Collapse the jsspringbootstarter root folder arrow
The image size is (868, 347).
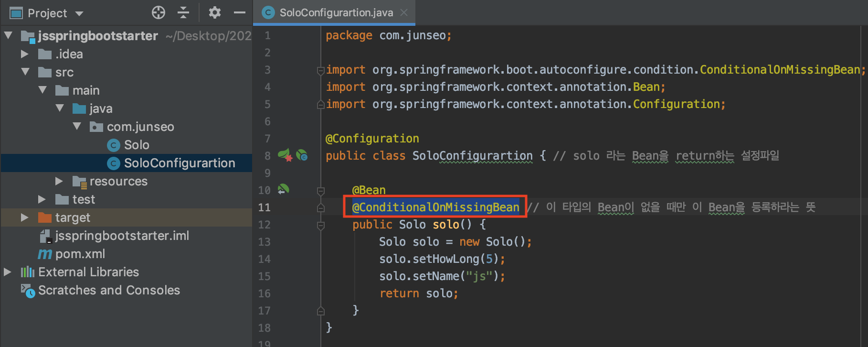click(8, 35)
